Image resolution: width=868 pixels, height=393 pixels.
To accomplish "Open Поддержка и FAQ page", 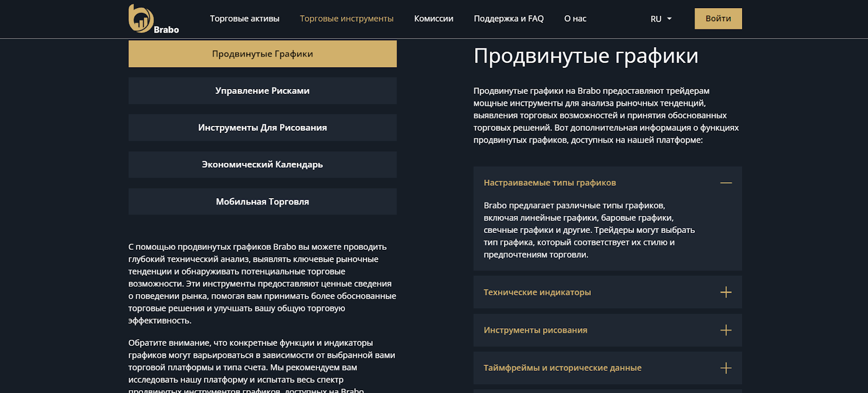I will coord(509,18).
